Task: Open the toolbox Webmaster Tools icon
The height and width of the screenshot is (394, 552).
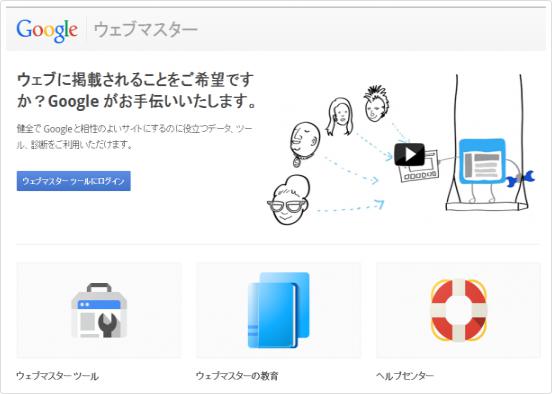Action: pyautogui.click(x=99, y=310)
